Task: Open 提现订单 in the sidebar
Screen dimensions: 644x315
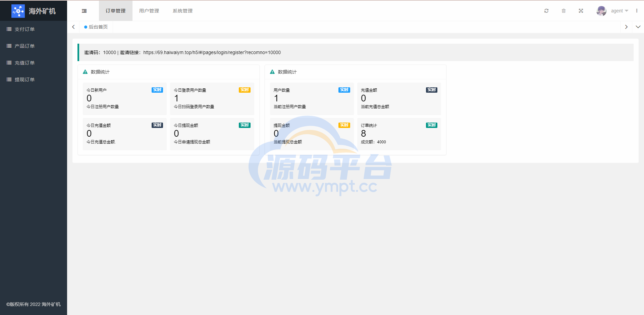Action: point(34,80)
